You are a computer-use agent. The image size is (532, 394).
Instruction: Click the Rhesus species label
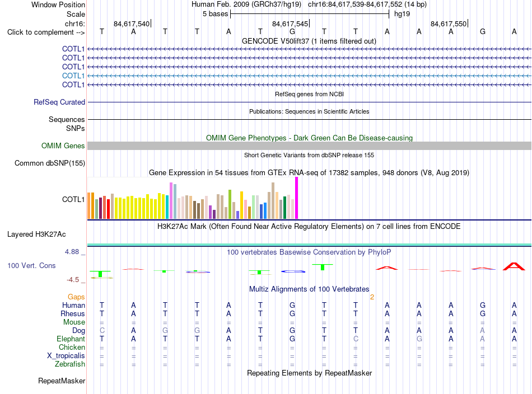pyautogui.click(x=73, y=313)
